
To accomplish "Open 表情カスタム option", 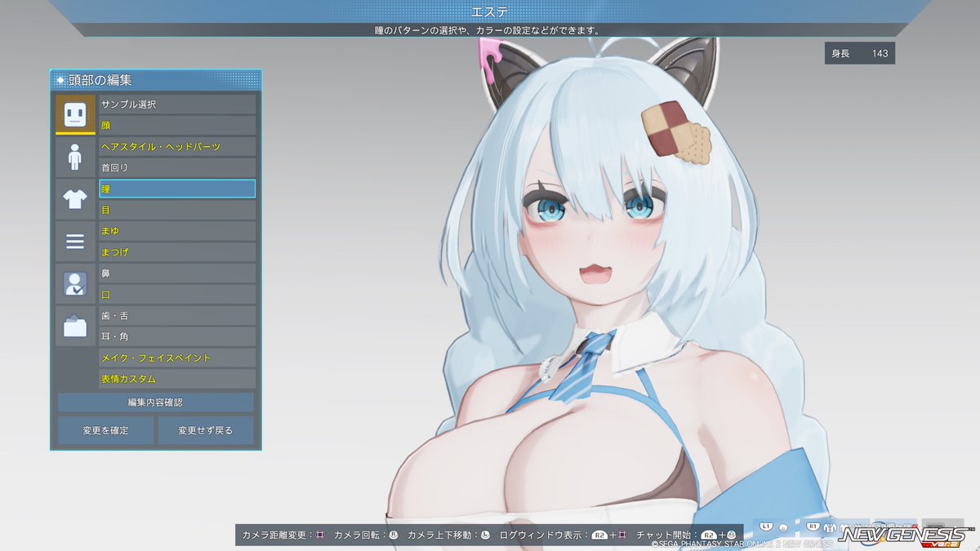I will (x=177, y=379).
